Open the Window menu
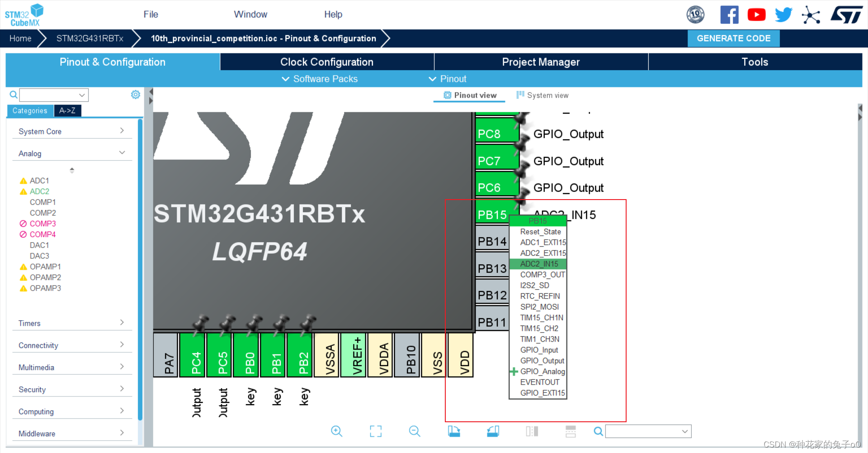 [250, 14]
